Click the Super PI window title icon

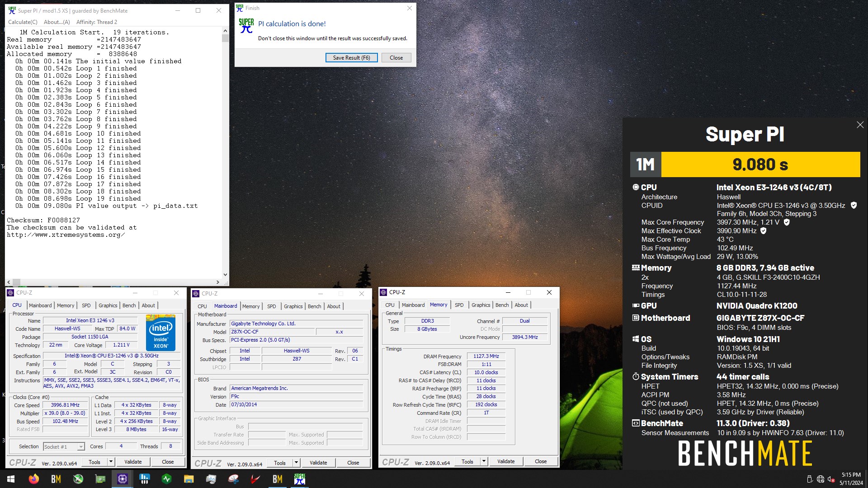[x=12, y=10]
